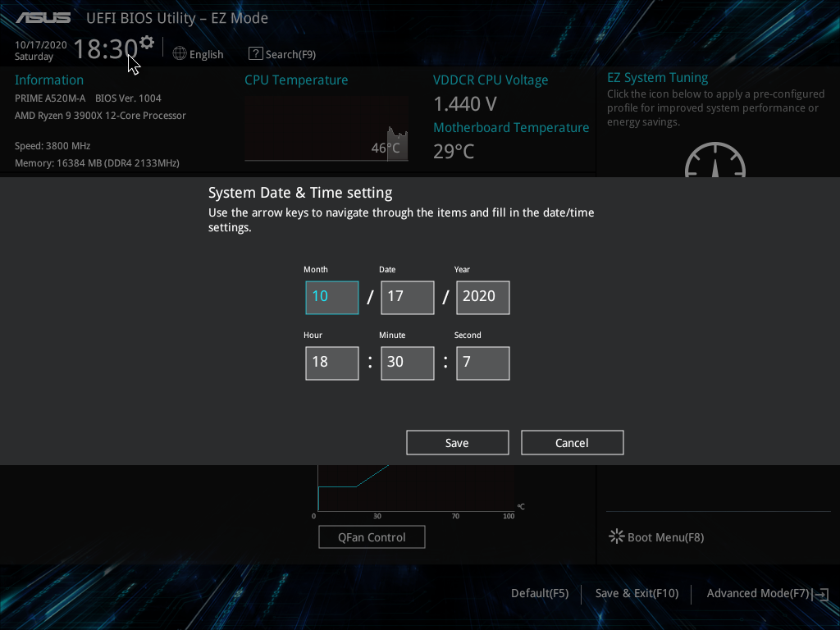Open Boot Menu(F8)

tap(665, 537)
